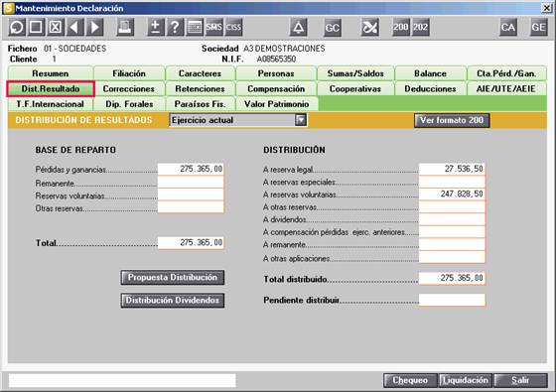The height and width of the screenshot is (392, 556).
Task: Select the Valor Patrimonio tab
Action: click(276, 104)
